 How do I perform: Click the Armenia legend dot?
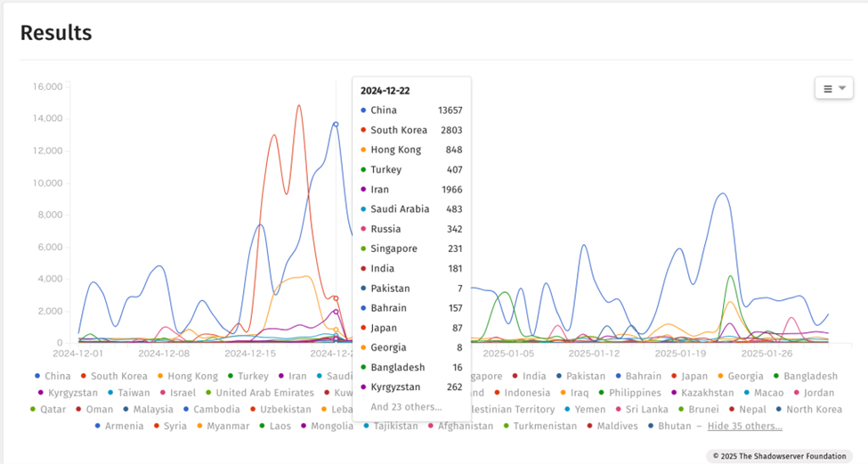(98, 427)
